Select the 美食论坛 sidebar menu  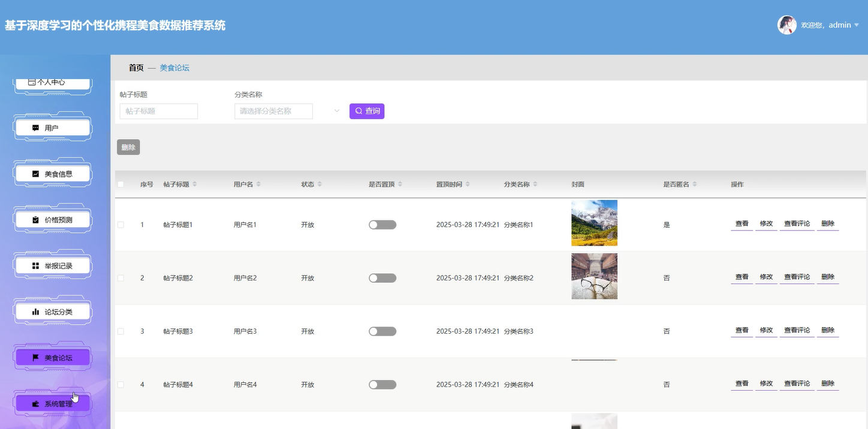click(x=52, y=358)
